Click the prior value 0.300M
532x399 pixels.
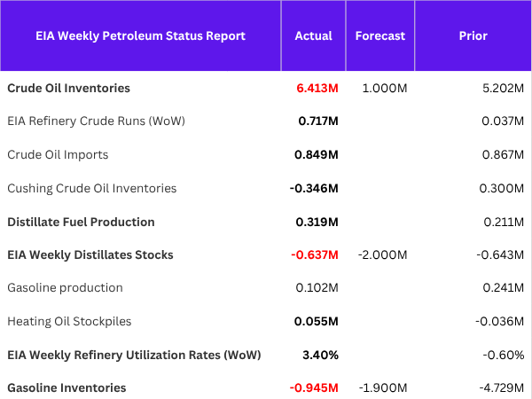pyautogui.click(x=502, y=188)
